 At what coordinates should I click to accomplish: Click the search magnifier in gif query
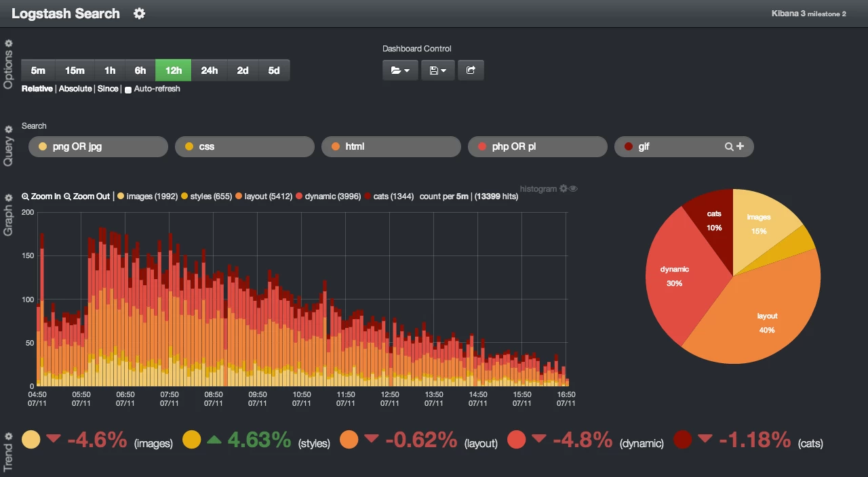[x=729, y=146]
